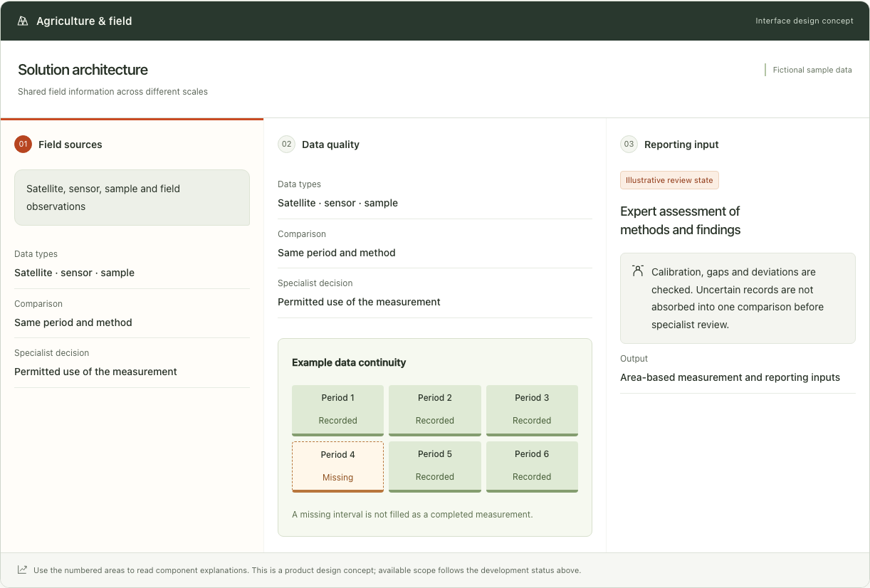
Task: Click the Agriculture & field logo icon
Action: point(23,21)
